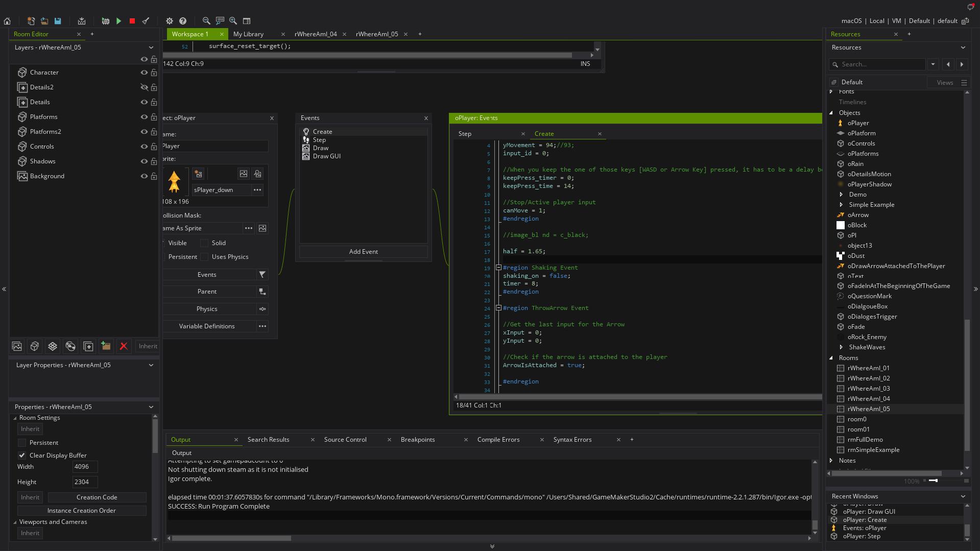Start a debugging session

tap(105, 21)
